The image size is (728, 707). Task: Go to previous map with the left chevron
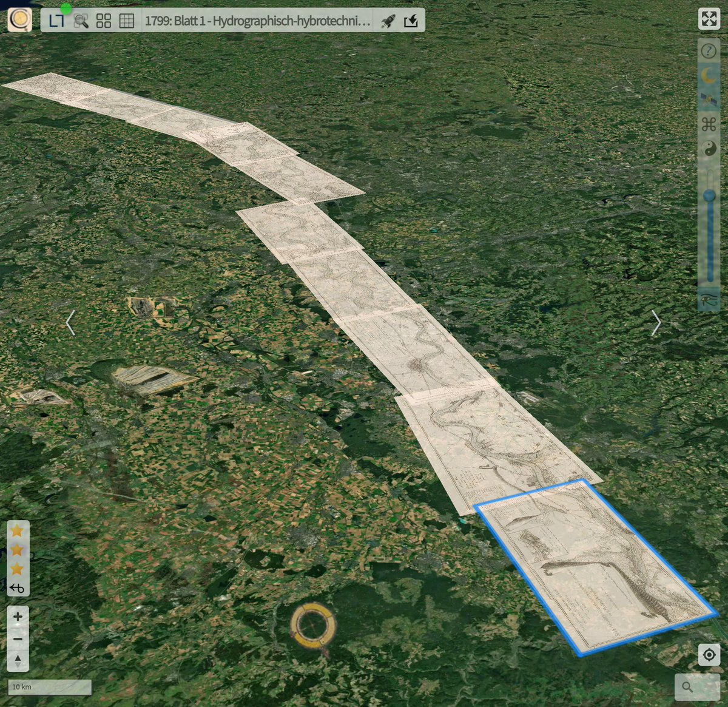tap(70, 323)
